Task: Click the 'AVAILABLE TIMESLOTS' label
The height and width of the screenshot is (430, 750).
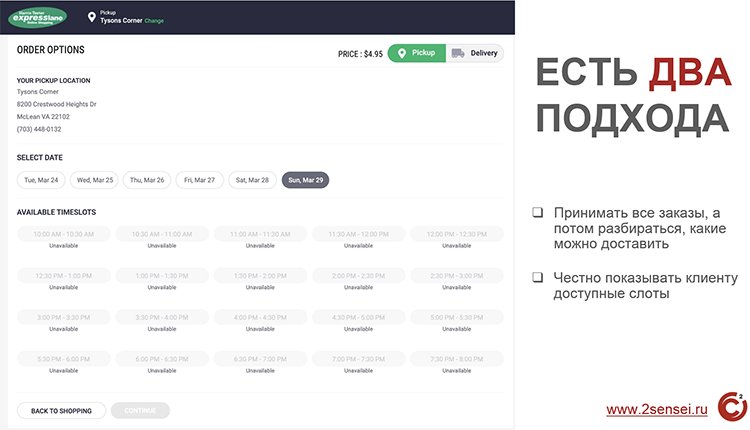Action: tap(56, 212)
